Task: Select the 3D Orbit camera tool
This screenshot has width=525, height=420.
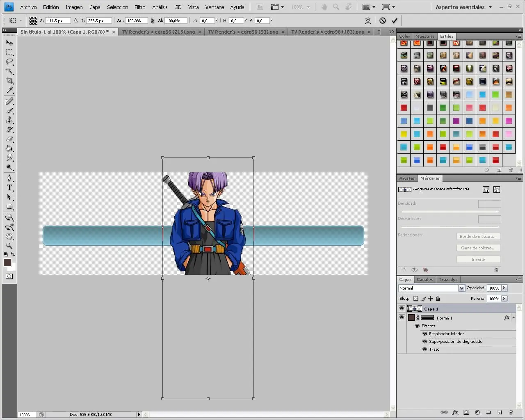Action: [9, 227]
